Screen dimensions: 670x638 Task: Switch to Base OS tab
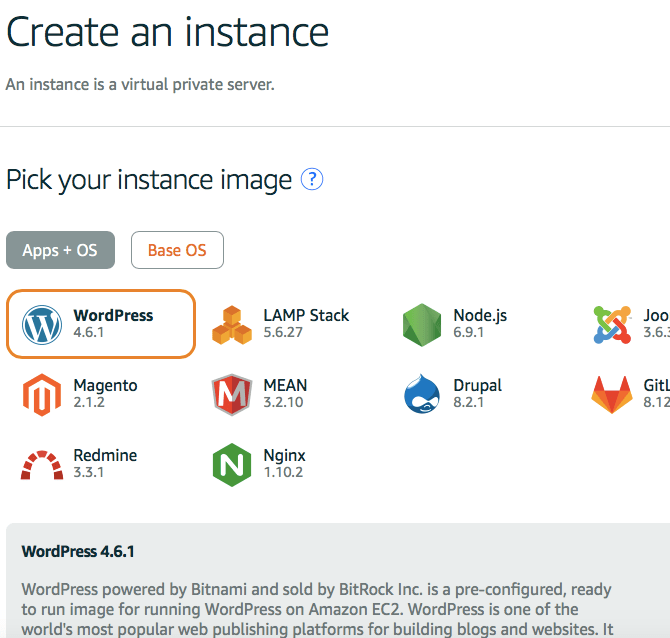(x=177, y=250)
